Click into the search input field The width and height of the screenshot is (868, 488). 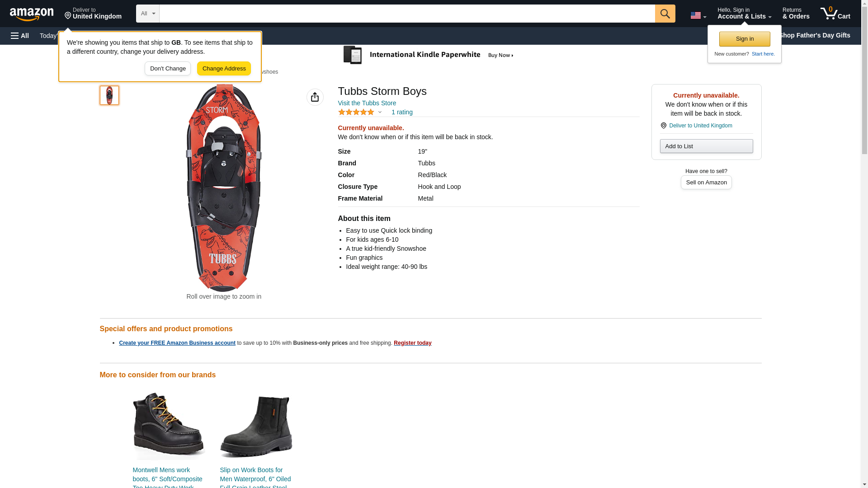[x=407, y=14]
